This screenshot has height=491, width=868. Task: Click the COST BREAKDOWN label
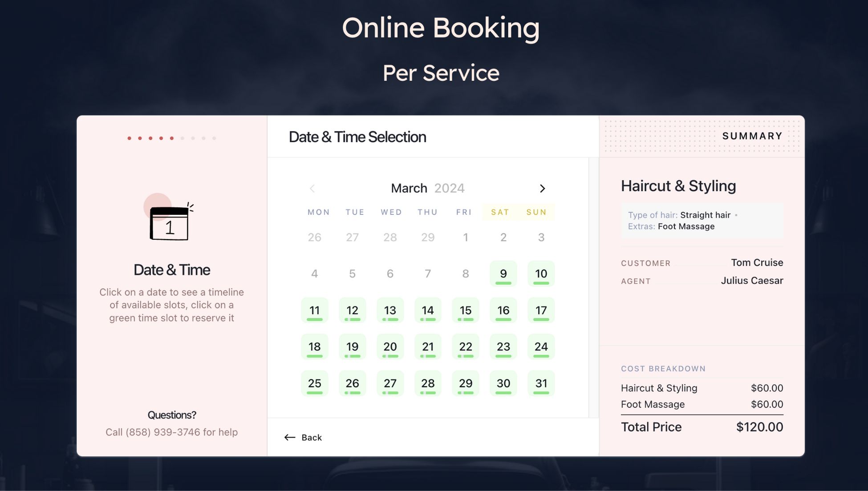click(x=663, y=369)
